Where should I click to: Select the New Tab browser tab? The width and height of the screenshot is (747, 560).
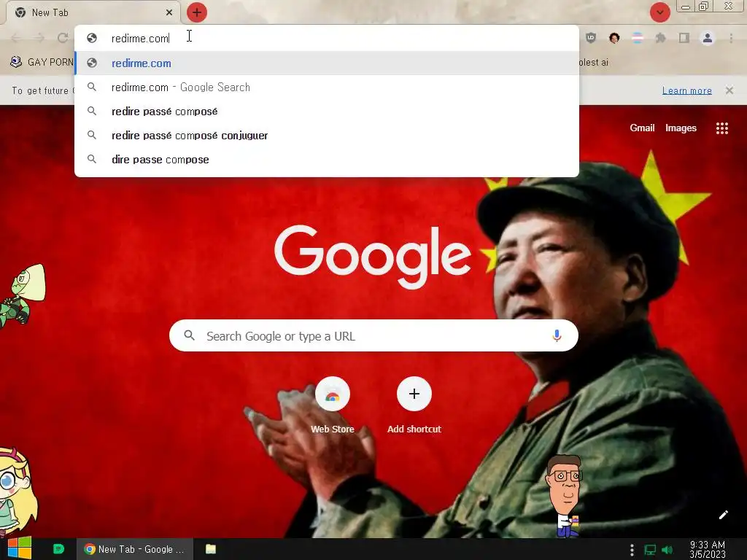[93, 12]
